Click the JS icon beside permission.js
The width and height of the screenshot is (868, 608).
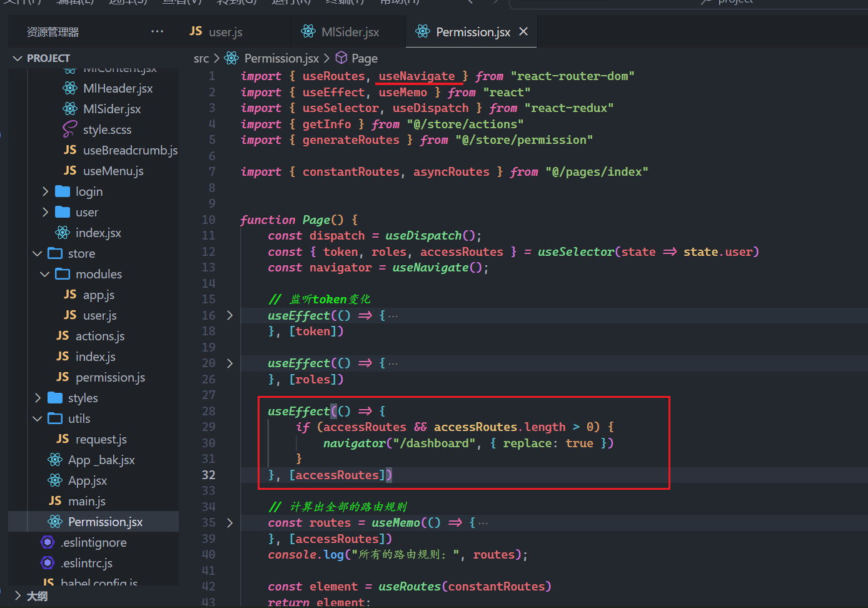pyautogui.click(x=63, y=377)
